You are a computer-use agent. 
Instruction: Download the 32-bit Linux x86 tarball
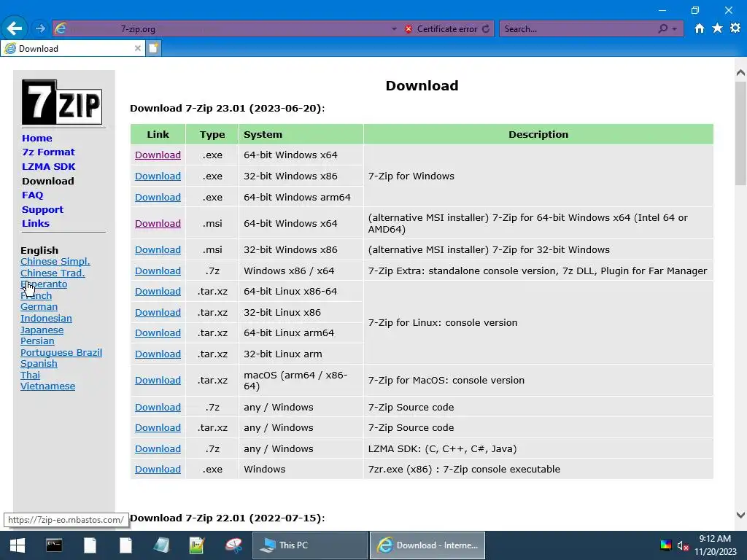(158, 312)
